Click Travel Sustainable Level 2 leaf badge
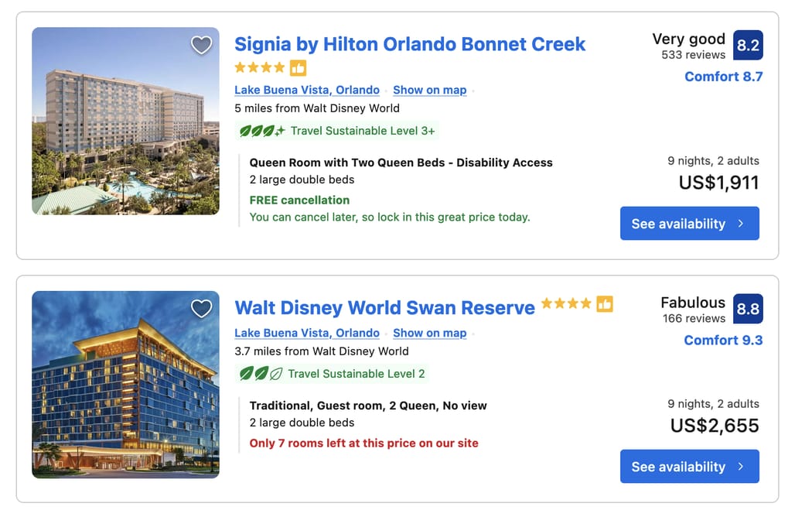Screen dimensions: 812x517 click(261, 374)
